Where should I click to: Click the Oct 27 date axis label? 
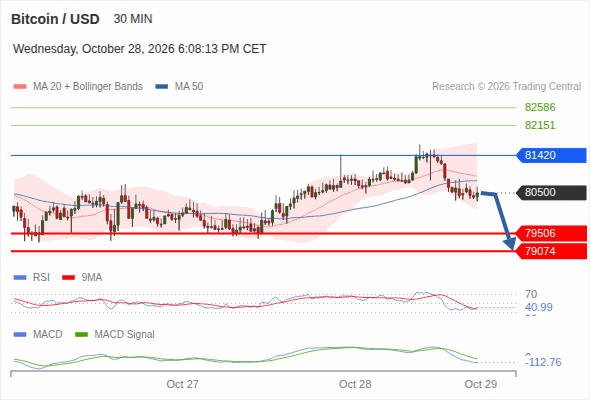(182, 384)
